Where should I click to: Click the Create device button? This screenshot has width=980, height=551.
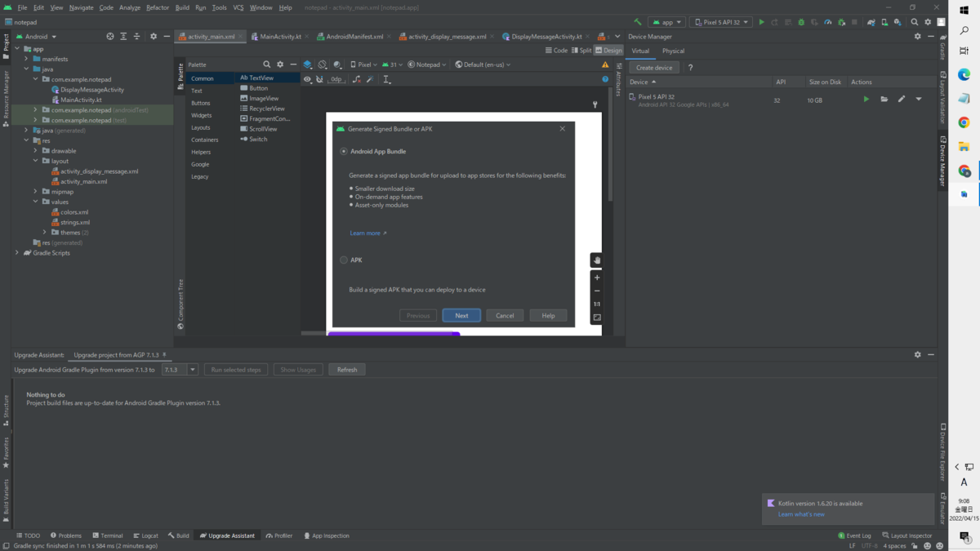tap(653, 68)
